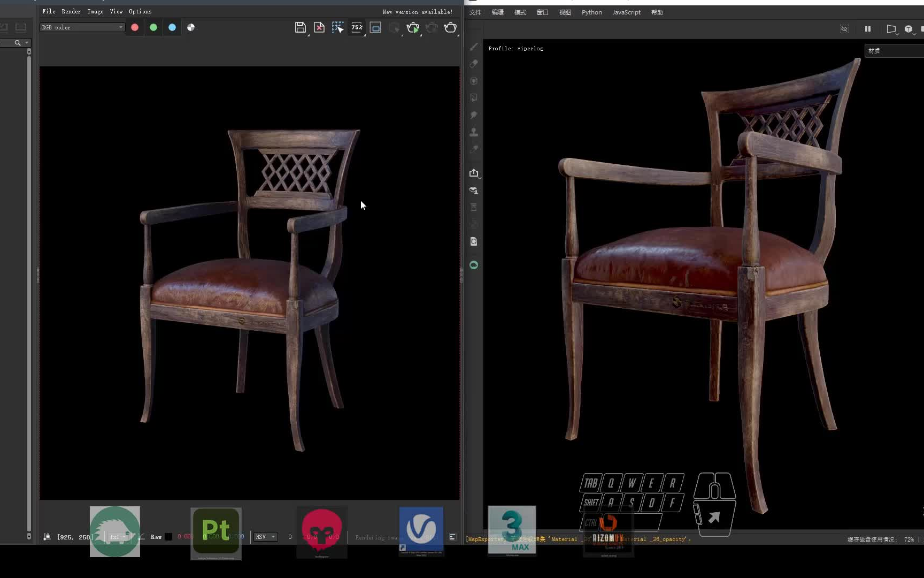Click the document search icon in Painter sidebar
Image resolution: width=924 pixels, height=578 pixels.
[474, 241]
